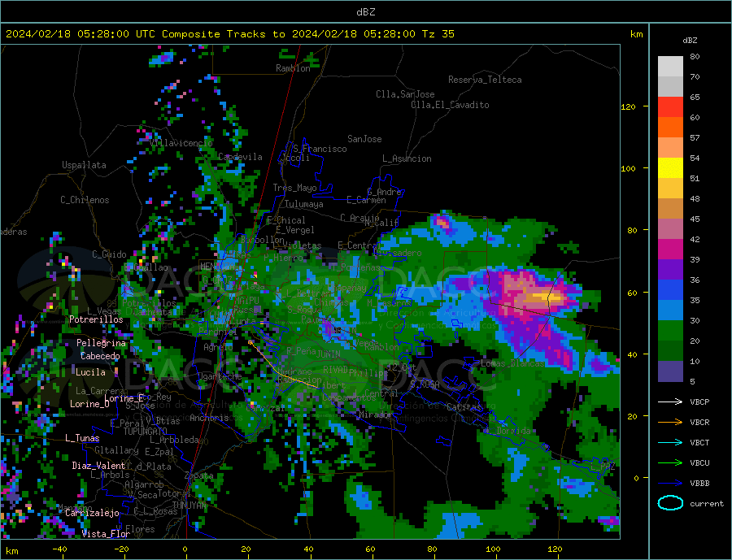Select the magenta 42–39 dBZ swatch

click(670, 250)
